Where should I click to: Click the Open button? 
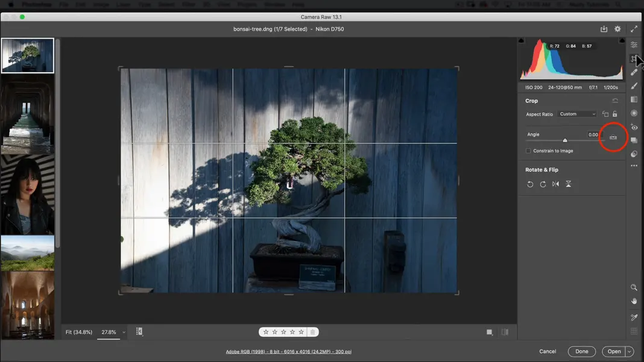(x=614, y=351)
